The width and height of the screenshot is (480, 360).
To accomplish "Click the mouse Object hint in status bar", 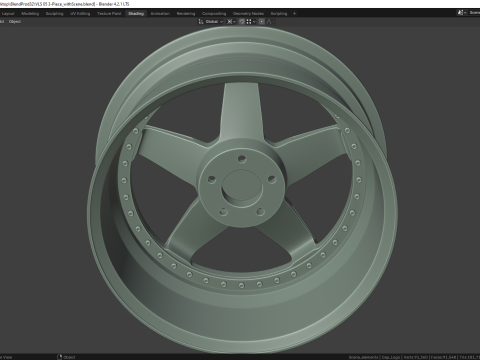I will 66,357.
